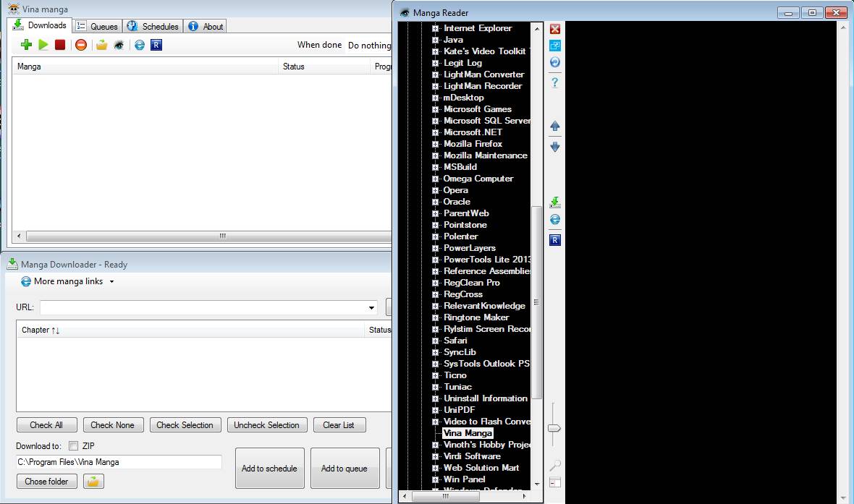Select the mDesktop tree item

pyautogui.click(x=463, y=98)
